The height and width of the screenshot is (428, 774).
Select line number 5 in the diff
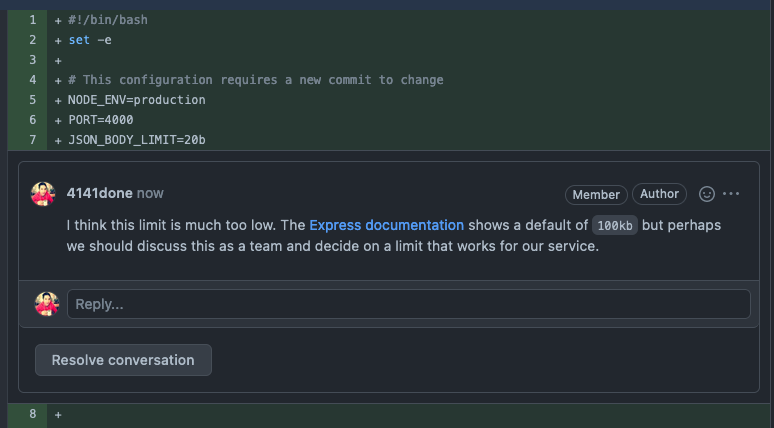point(32,100)
